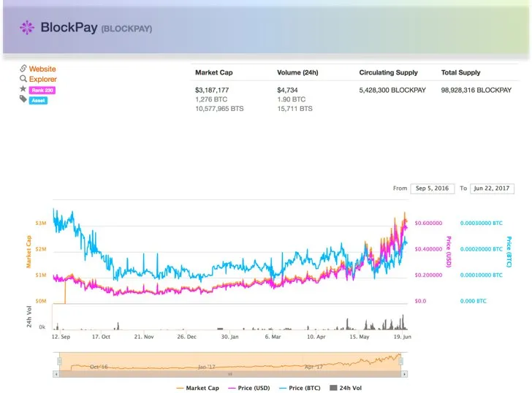Click the 30. Jan date axis label
Viewport: 532px width, 393px height.
pos(229,337)
